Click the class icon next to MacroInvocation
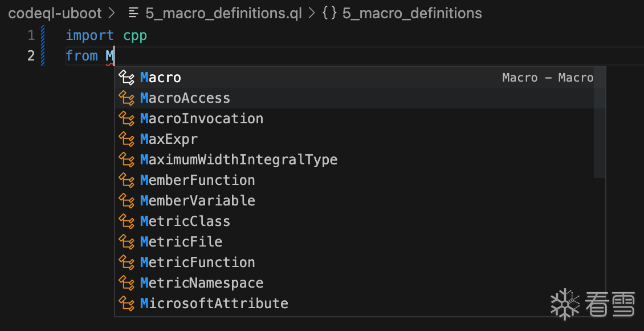This screenshot has width=644, height=331. tap(126, 119)
